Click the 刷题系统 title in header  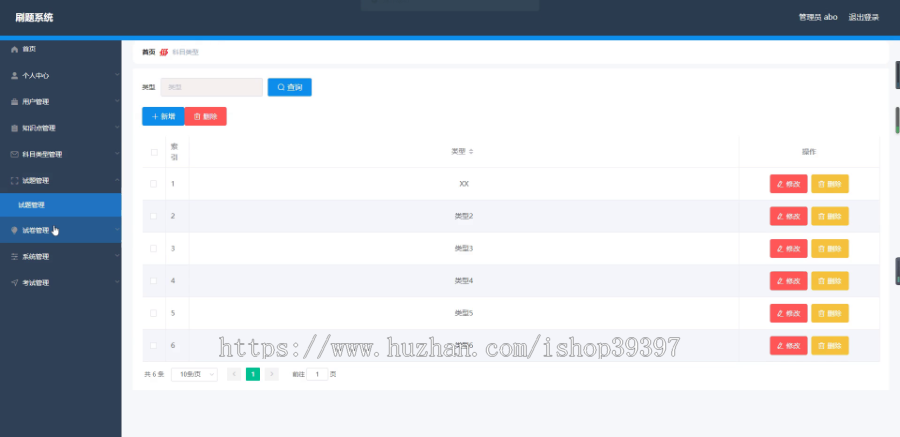34,18
